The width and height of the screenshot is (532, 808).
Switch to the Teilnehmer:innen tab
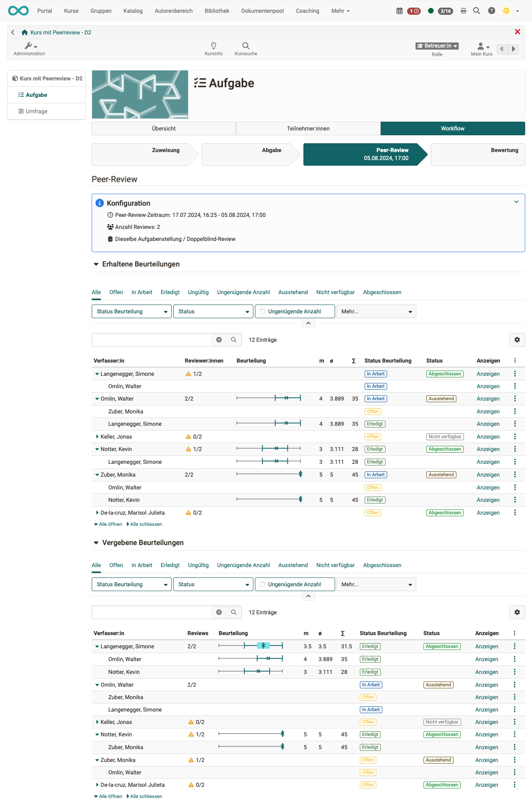click(308, 128)
